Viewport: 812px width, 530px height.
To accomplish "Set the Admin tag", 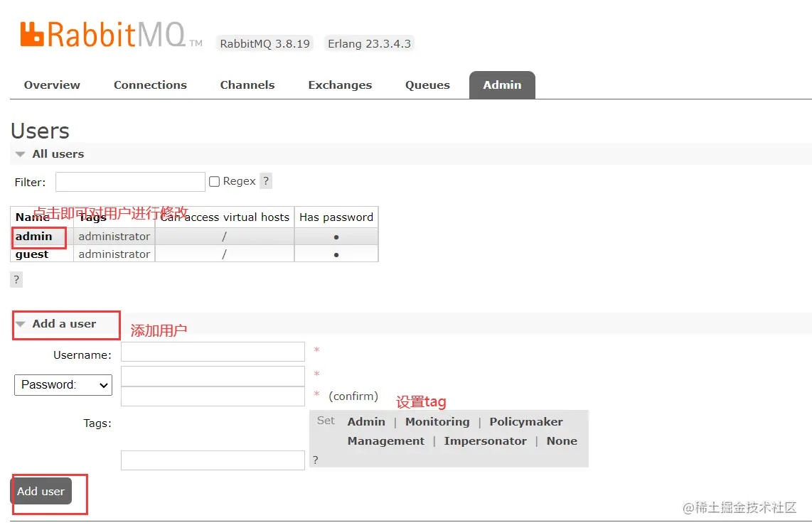I will pos(366,422).
